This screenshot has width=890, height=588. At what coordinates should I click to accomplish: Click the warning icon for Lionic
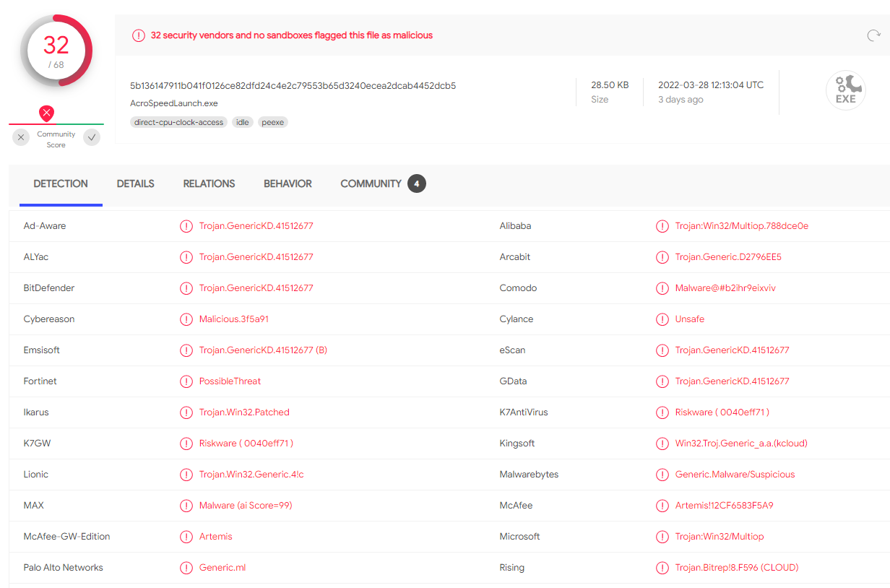[186, 475]
